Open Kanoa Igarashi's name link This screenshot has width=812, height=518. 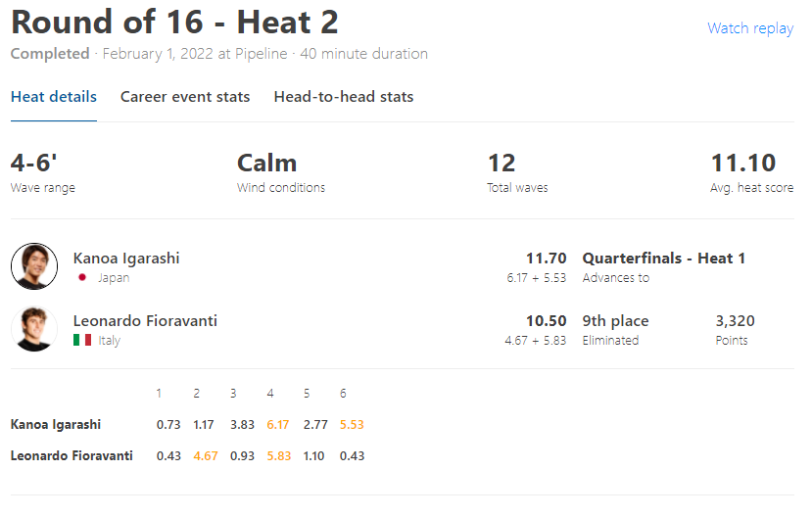(x=126, y=259)
